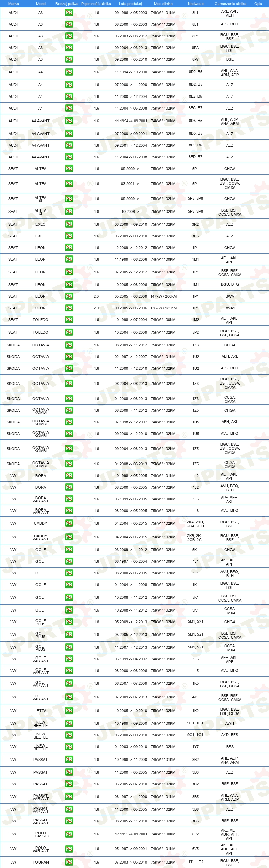The image size is (269, 868).
Task: Select the '136kW / 185KM' power cell
Action: click(163, 308)
